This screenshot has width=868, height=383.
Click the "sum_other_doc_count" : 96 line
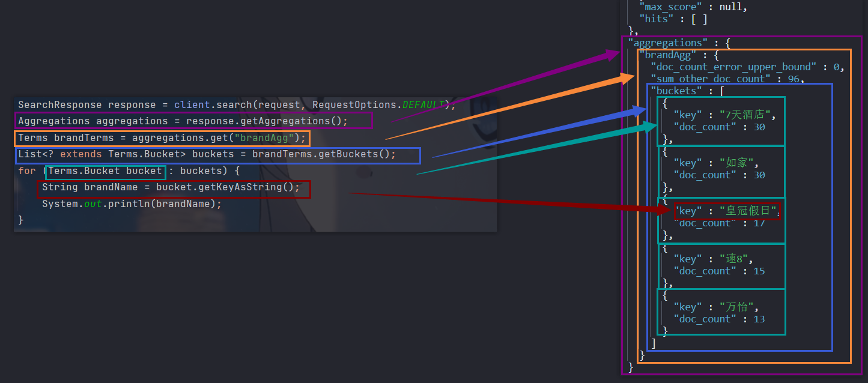tap(727, 79)
